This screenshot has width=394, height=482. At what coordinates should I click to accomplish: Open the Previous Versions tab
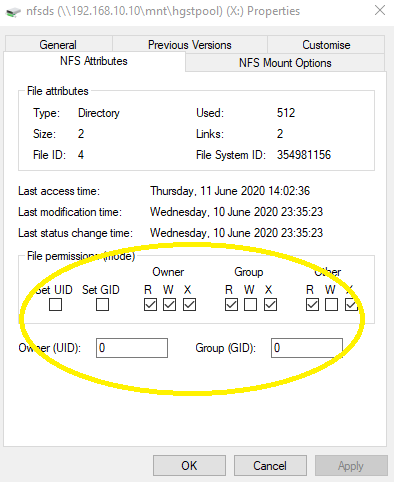coord(190,45)
